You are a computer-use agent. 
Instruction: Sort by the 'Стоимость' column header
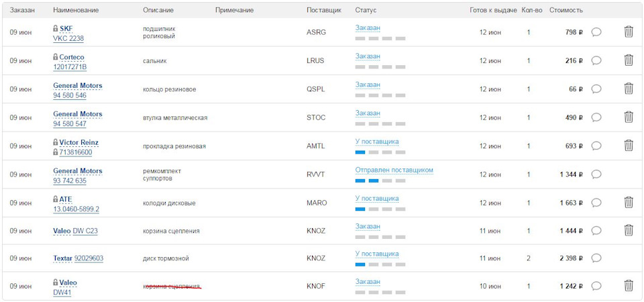(x=566, y=10)
